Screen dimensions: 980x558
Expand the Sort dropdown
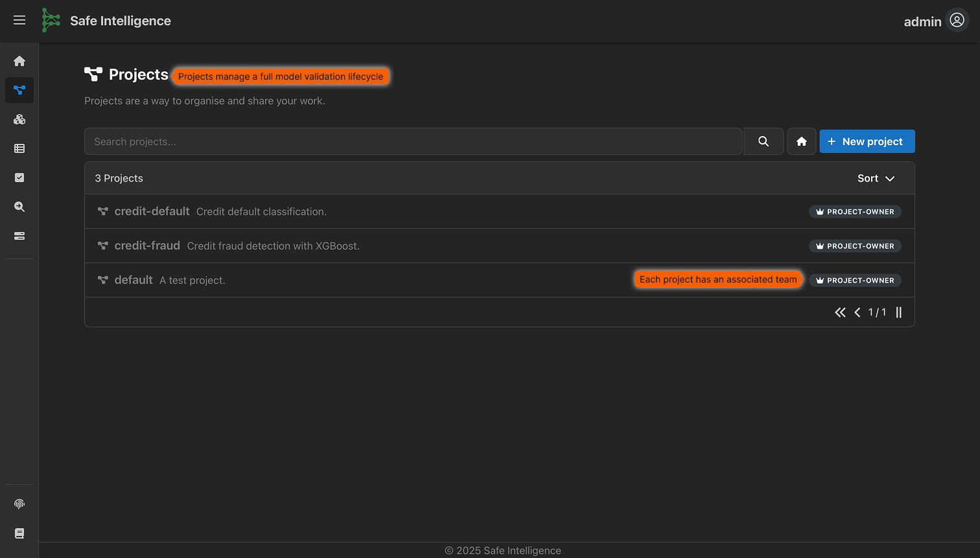876,178
